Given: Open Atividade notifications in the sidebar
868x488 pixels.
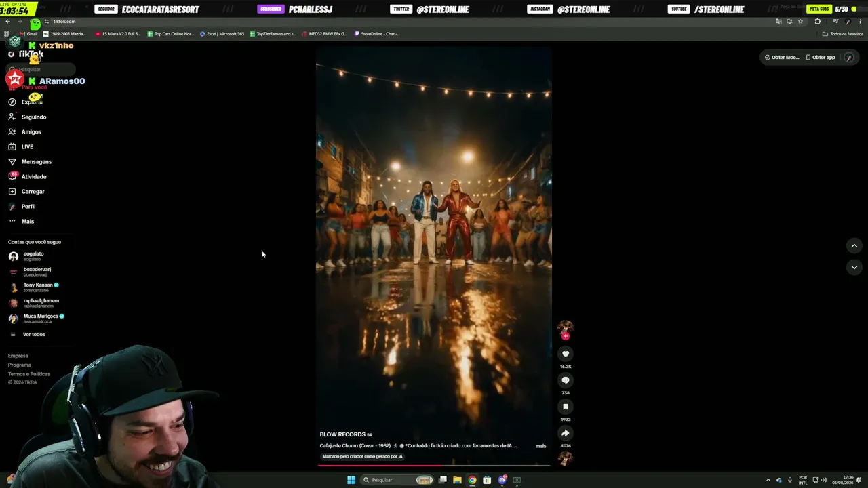Looking at the screenshot, I should pyautogui.click(x=28, y=177).
